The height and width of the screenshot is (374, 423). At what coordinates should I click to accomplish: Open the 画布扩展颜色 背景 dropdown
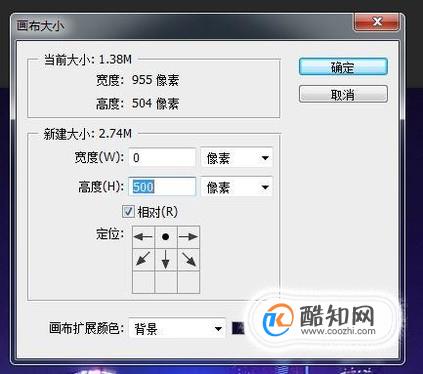177,328
